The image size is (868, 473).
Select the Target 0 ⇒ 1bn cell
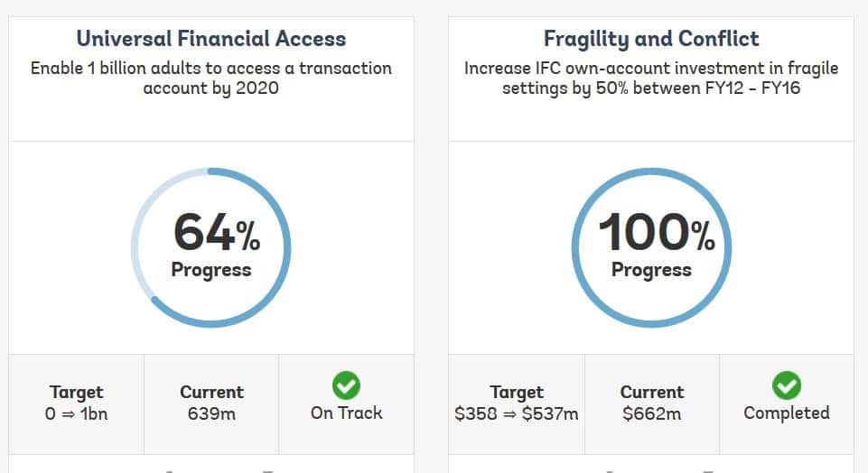tap(77, 403)
